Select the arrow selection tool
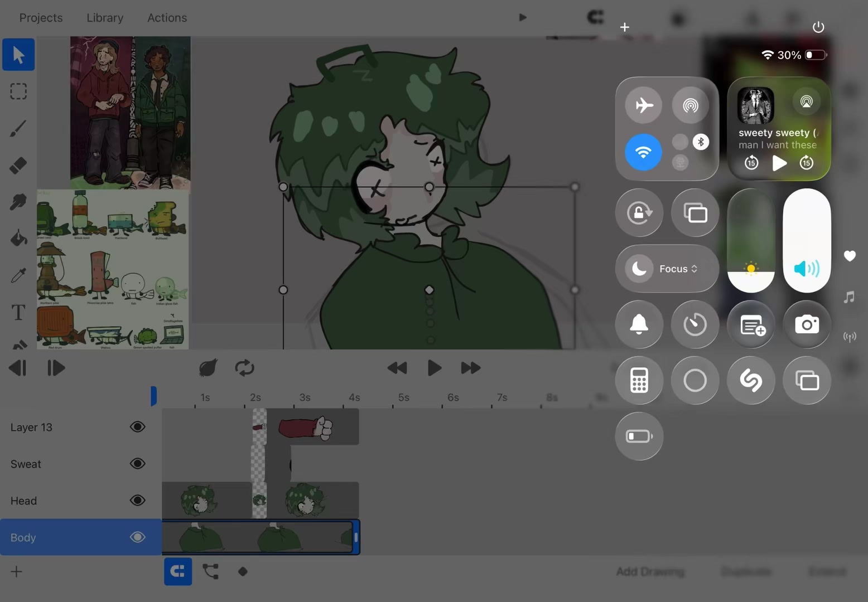 coord(18,55)
